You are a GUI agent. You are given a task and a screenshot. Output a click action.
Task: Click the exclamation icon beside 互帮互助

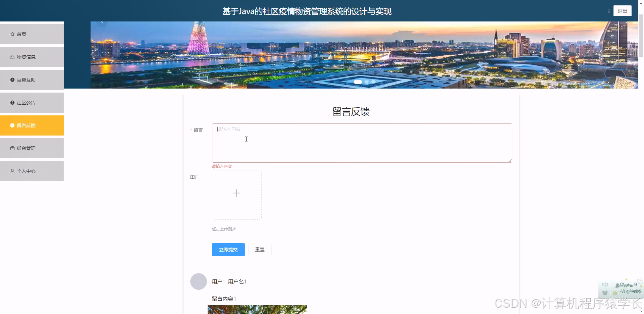[x=12, y=80]
